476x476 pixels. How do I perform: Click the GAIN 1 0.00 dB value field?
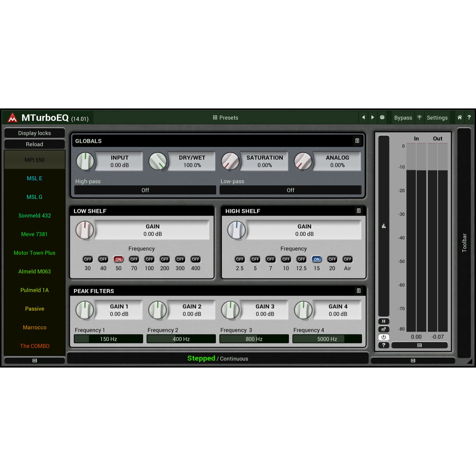point(119,310)
